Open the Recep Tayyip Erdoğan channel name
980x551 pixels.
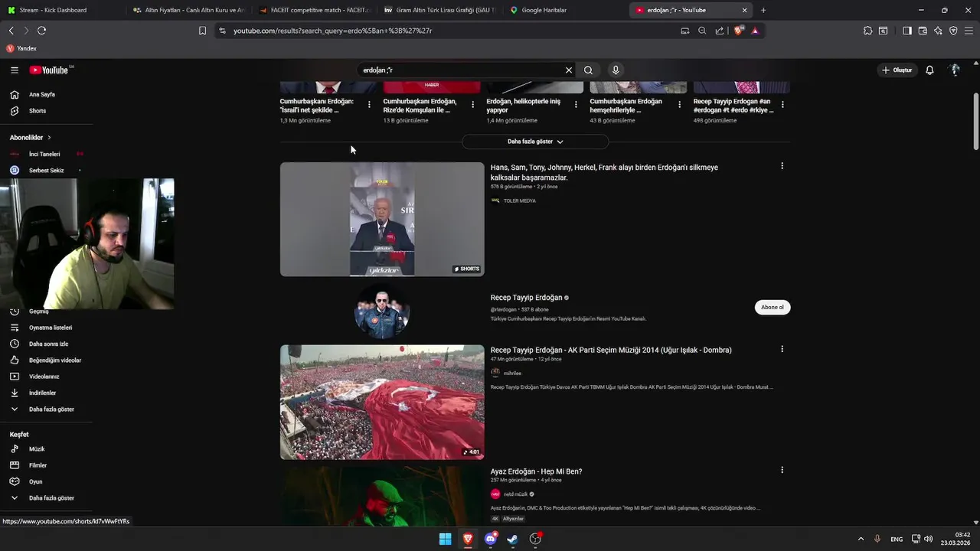point(526,298)
